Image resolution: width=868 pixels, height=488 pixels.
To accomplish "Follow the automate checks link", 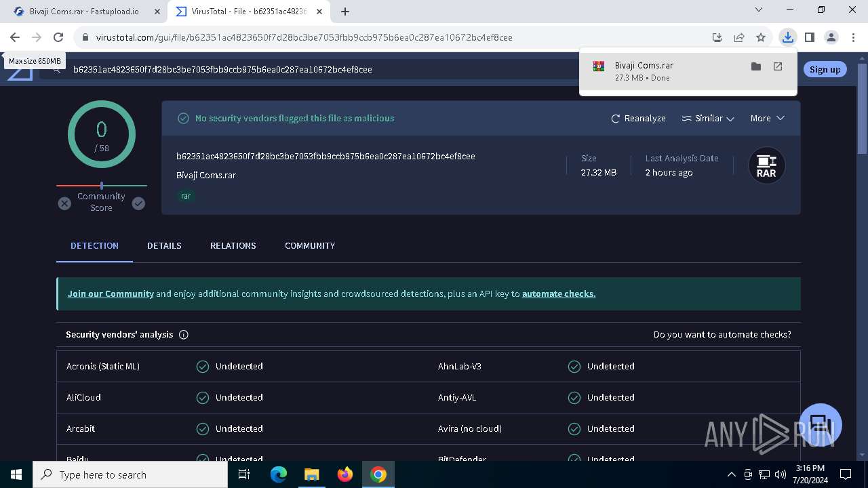I will click(x=559, y=293).
